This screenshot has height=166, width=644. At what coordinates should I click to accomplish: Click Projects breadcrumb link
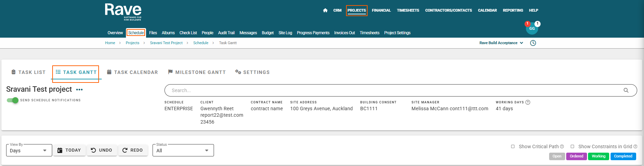(x=132, y=43)
